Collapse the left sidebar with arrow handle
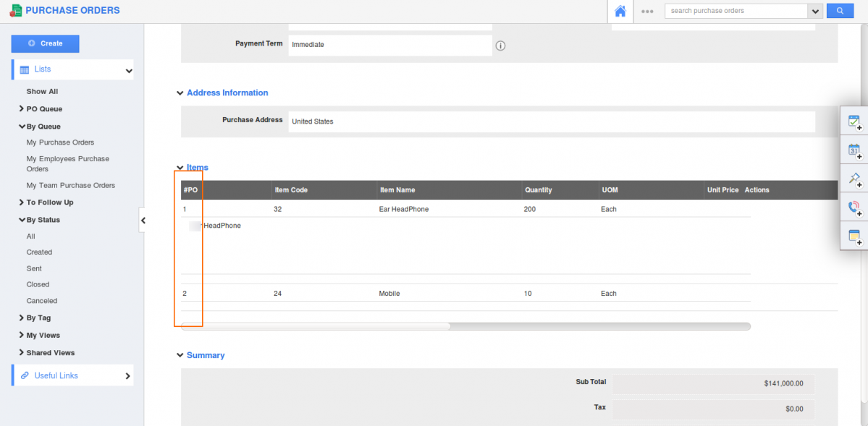Image resolution: width=868 pixels, height=426 pixels. pyautogui.click(x=143, y=220)
